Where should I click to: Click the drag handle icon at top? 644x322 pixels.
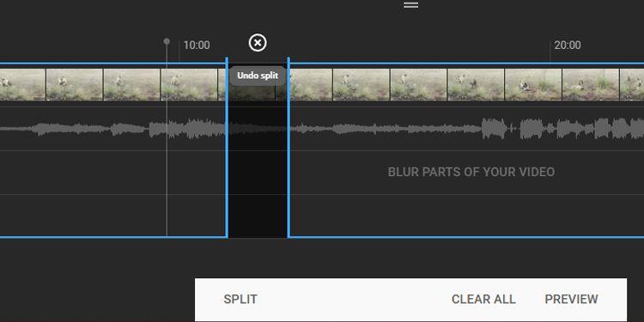(x=410, y=5)
